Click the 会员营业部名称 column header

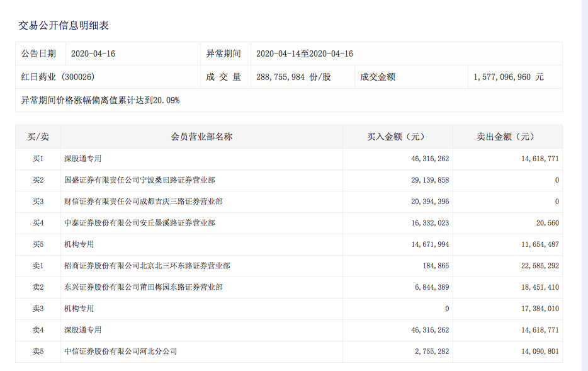coord(201,137)
